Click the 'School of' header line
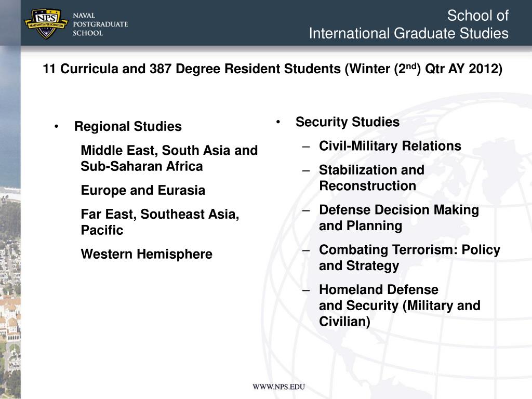 click(478, 16)
